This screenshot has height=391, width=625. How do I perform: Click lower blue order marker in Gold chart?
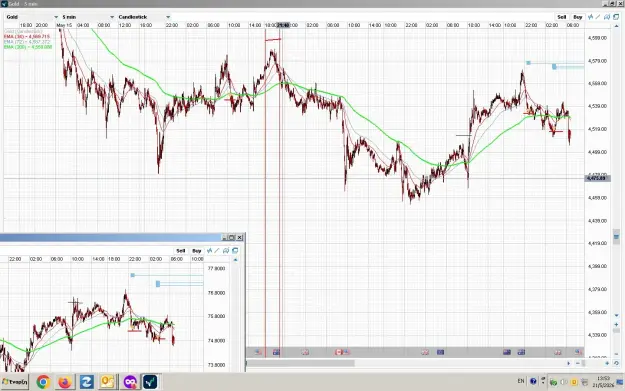pyautogui.click(x=554, y=67)
